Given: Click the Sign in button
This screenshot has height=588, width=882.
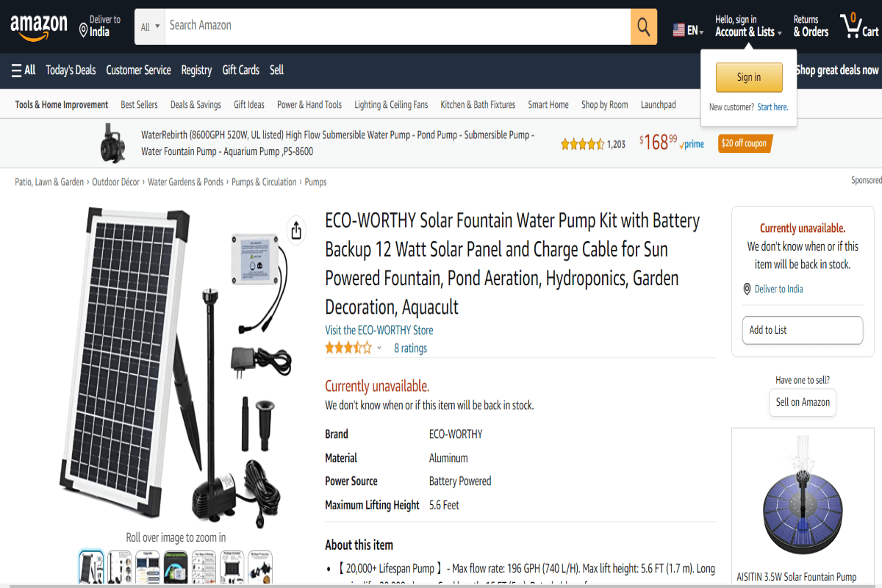Looking at the screenshot, I should (x=748, y=76).
